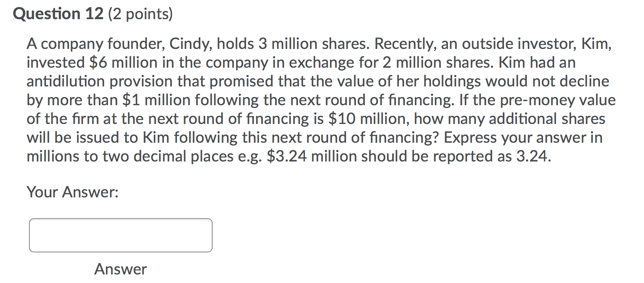Image resolution: width=644 pixels, height=283 pixels.
Task: Click the empty answer input box
Action: (121, 235)
